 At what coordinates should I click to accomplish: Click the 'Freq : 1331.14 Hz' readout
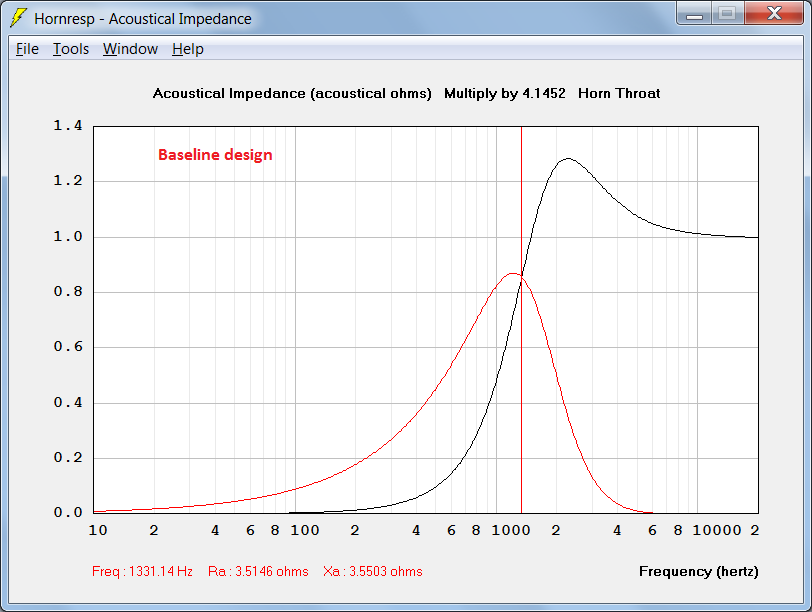click(x=142, y=571)
